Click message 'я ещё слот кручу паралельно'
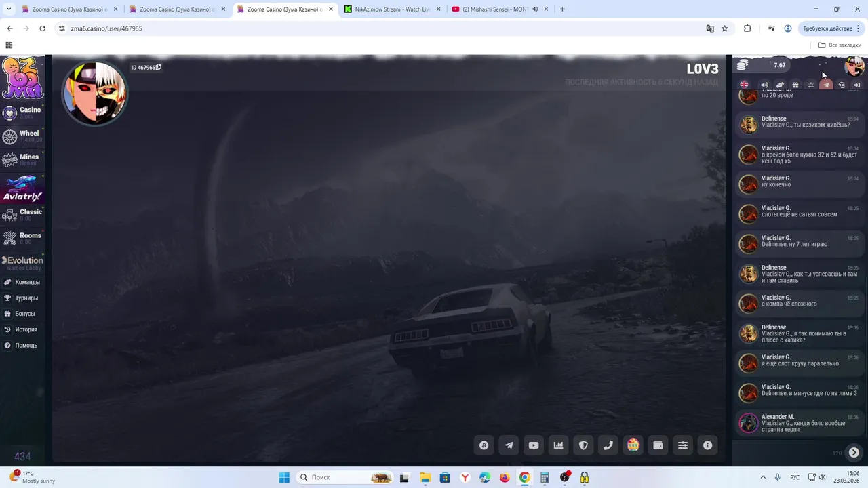 point(800,363)
